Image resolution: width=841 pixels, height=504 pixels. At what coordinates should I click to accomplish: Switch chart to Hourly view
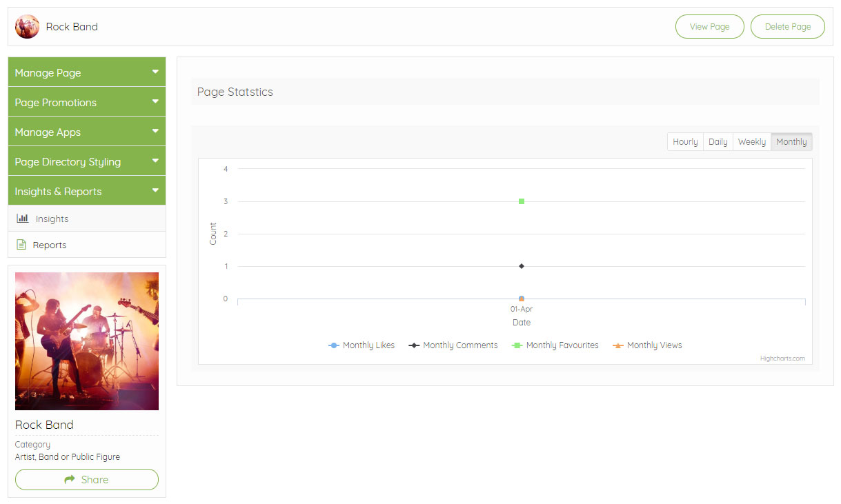pos(685,141)
